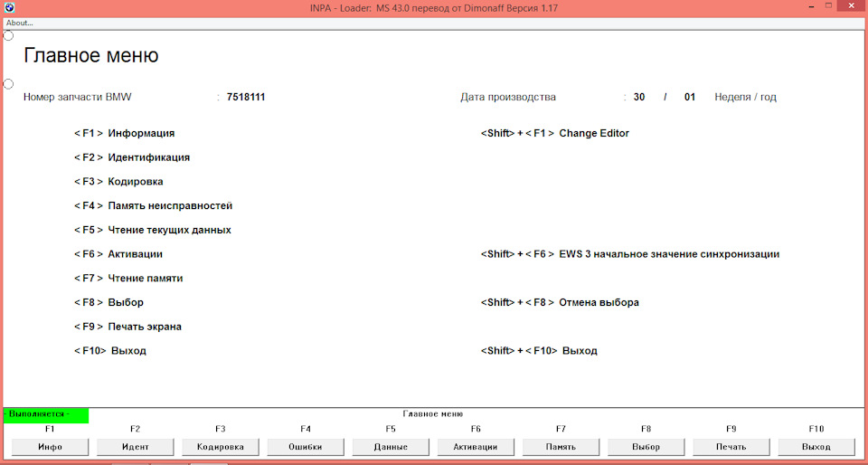This screenshot has height=465, width=868.
Task: Click production week value 30
Action: (639, 98)
